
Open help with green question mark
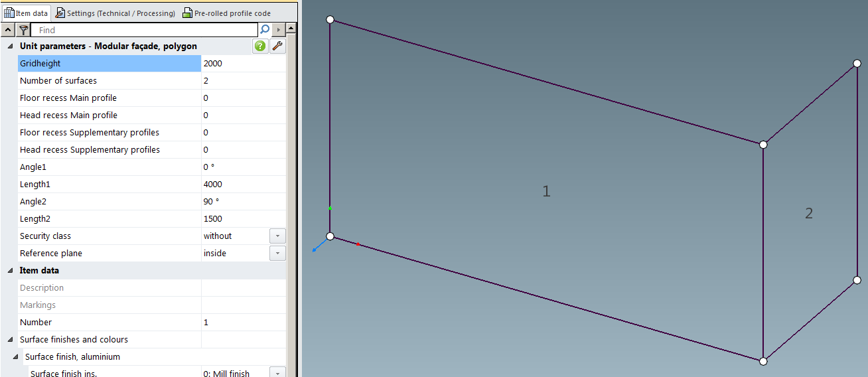click(x=259, y=46)
